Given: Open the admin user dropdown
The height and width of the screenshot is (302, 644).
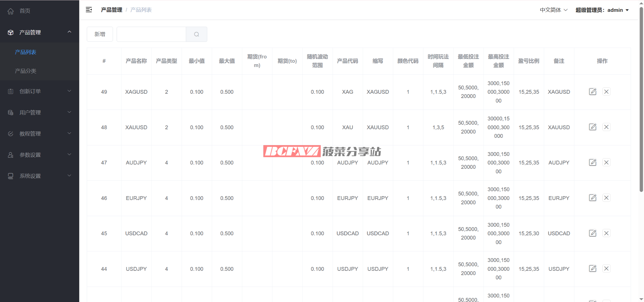Looking at the screenshot, I should point(602,10).
